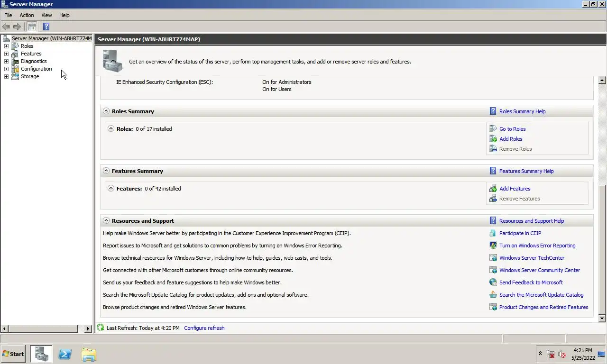Screen dimensions: 607x364
Task: Click the Forward arrow toolbar icon
Action: [x=17, y=27]
